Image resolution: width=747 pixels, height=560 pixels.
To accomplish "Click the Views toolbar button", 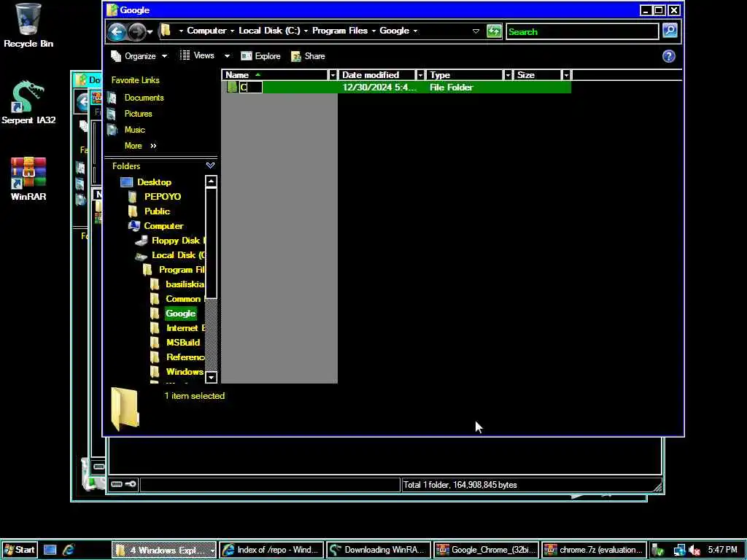I will [x=198, y=55].
